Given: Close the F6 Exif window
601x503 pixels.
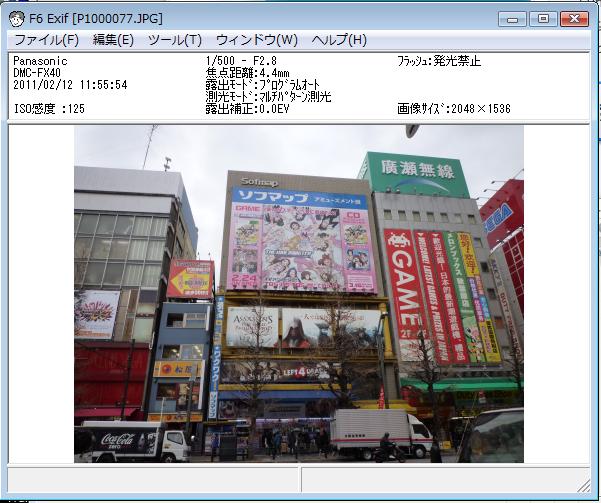Looking at the screenshot, I should (x=574, y=19).
